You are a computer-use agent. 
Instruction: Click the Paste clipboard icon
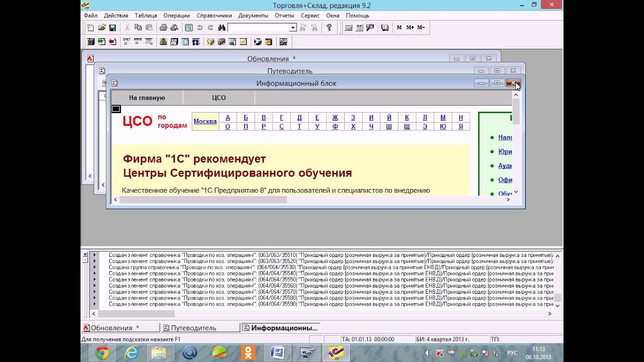point(149,28)
